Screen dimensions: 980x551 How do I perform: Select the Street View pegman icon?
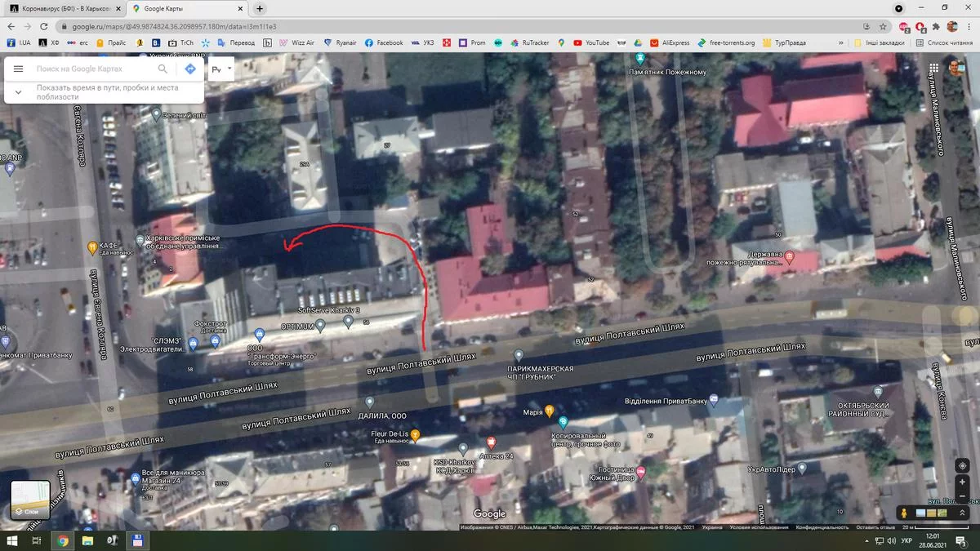[x=904, y=513]
